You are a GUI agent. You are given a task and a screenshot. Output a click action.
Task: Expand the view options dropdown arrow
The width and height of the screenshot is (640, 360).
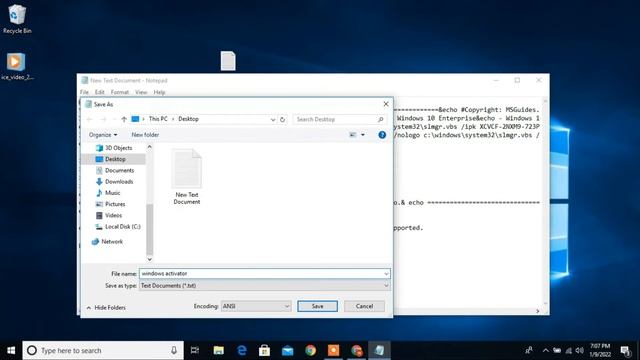[363, 135]
